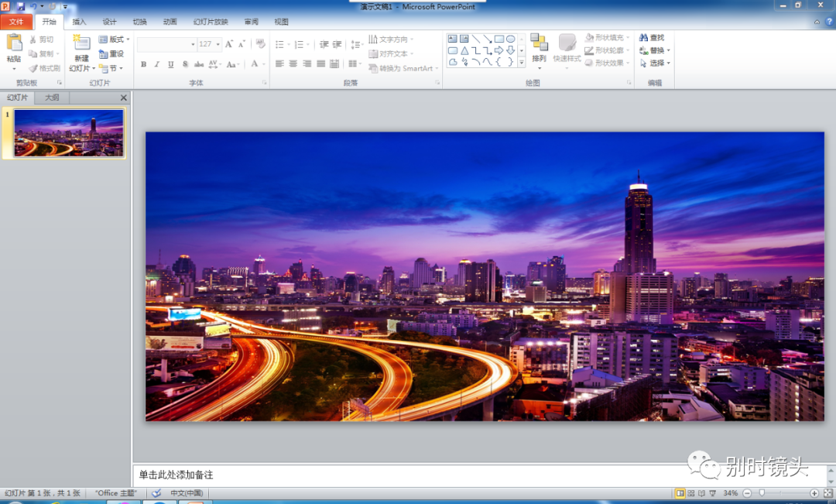Toggle Italic formatting
Viewport: 836px width, 504px height.
click(x=156, y=64)
